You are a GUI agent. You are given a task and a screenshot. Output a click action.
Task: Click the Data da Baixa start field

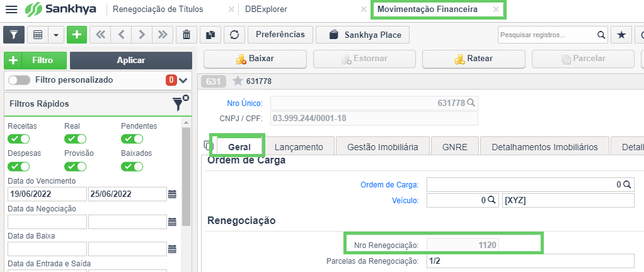tap(47, 249)
